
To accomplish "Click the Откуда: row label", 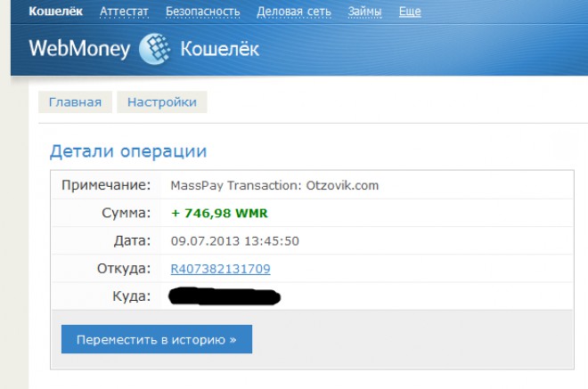I will point(124,269).
